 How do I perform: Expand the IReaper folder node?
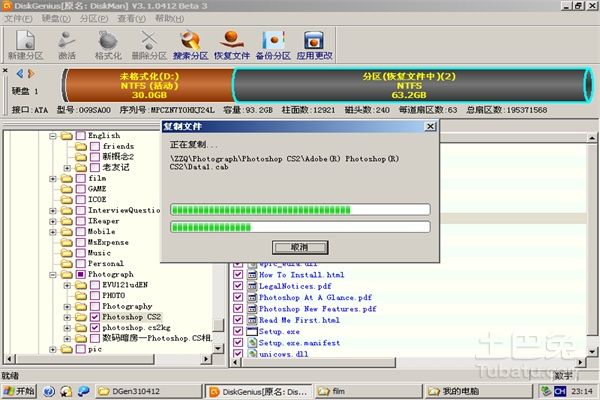(x=53, y=221)
